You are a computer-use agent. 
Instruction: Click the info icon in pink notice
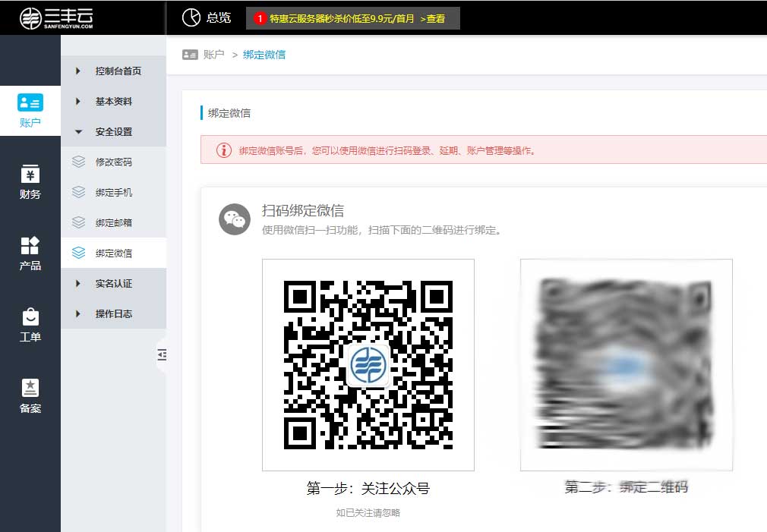224,150
